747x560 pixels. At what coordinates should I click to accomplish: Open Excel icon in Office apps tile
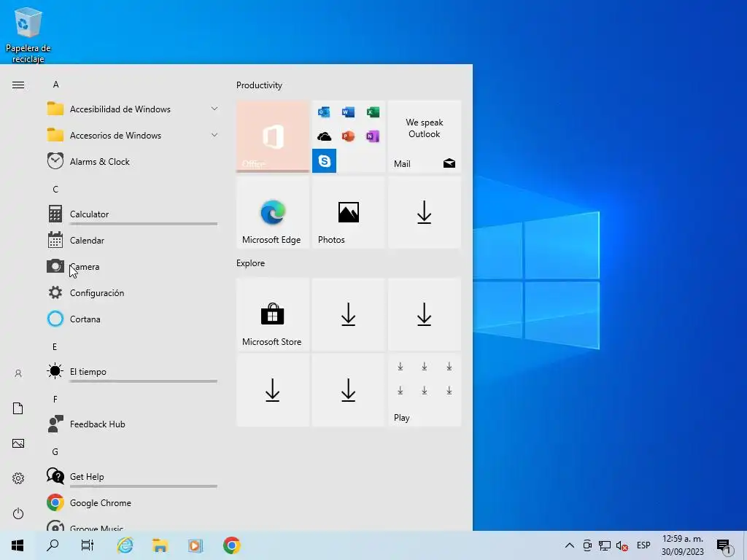[373, 112]
